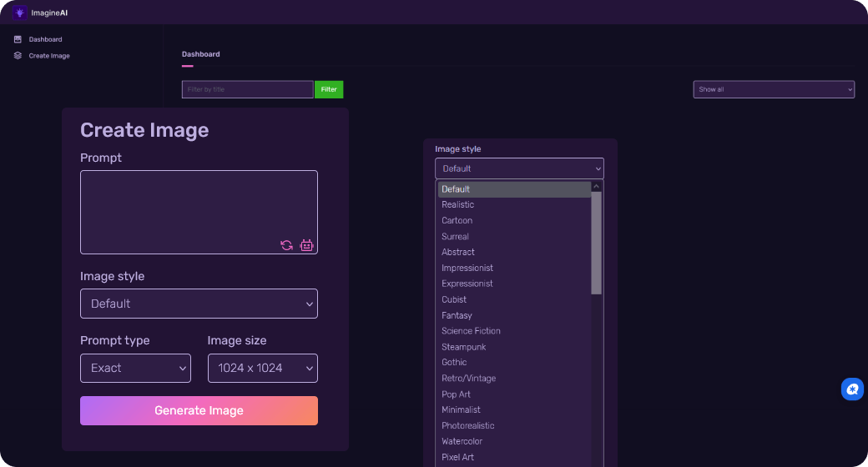
Task: Choose the Gothic style option
Action: 514,363
